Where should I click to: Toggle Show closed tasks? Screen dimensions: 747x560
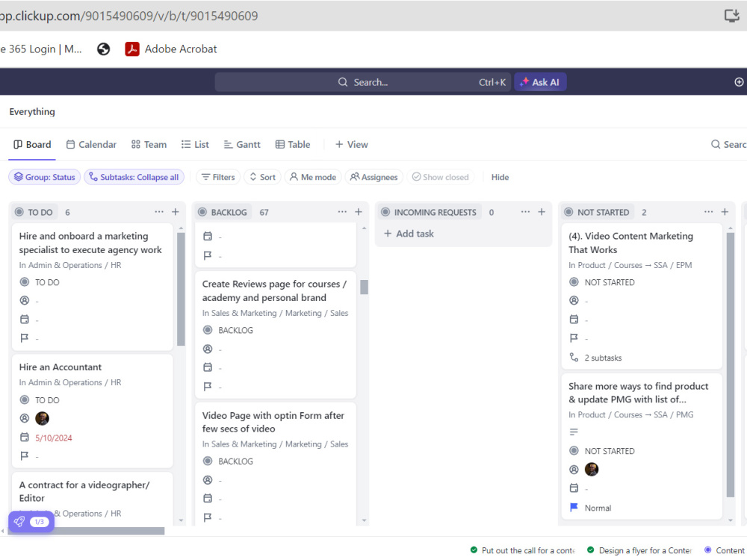(440, 177)
